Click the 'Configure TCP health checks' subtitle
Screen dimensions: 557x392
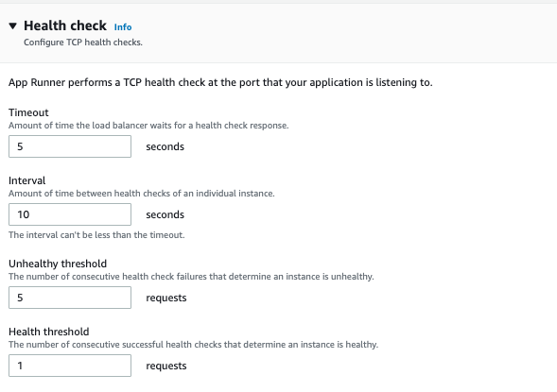83,43
